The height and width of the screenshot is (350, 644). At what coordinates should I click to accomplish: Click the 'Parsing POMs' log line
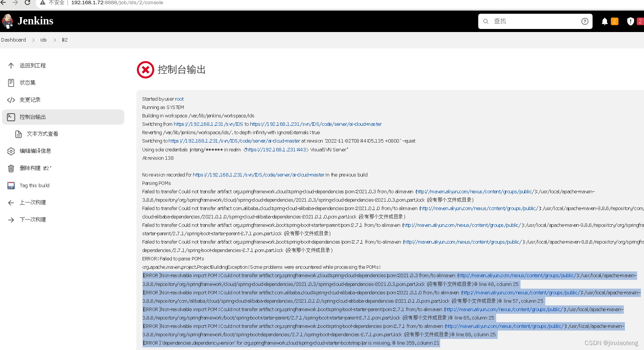click(157, 183)
